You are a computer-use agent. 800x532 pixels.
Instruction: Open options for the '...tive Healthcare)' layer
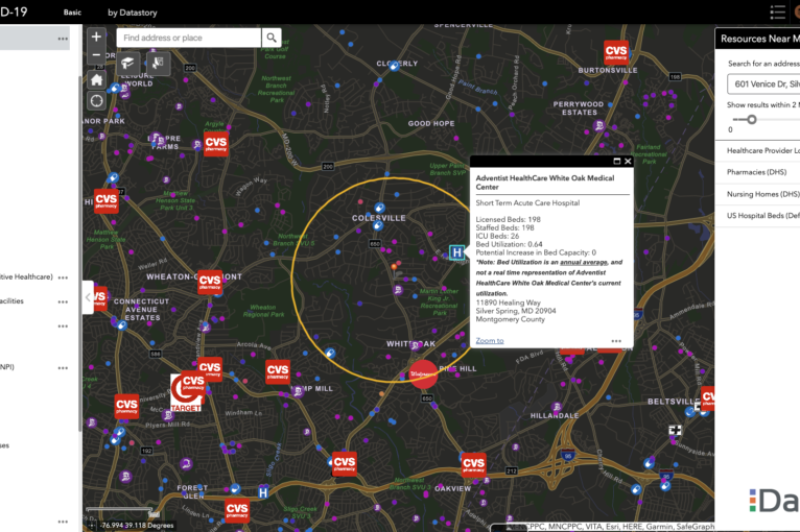63,277
